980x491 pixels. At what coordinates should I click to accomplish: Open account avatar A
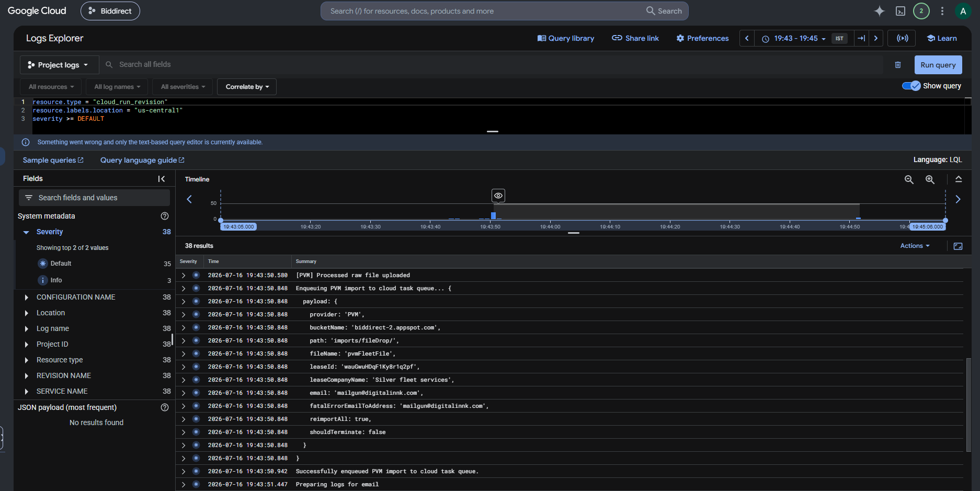(963, 11)
